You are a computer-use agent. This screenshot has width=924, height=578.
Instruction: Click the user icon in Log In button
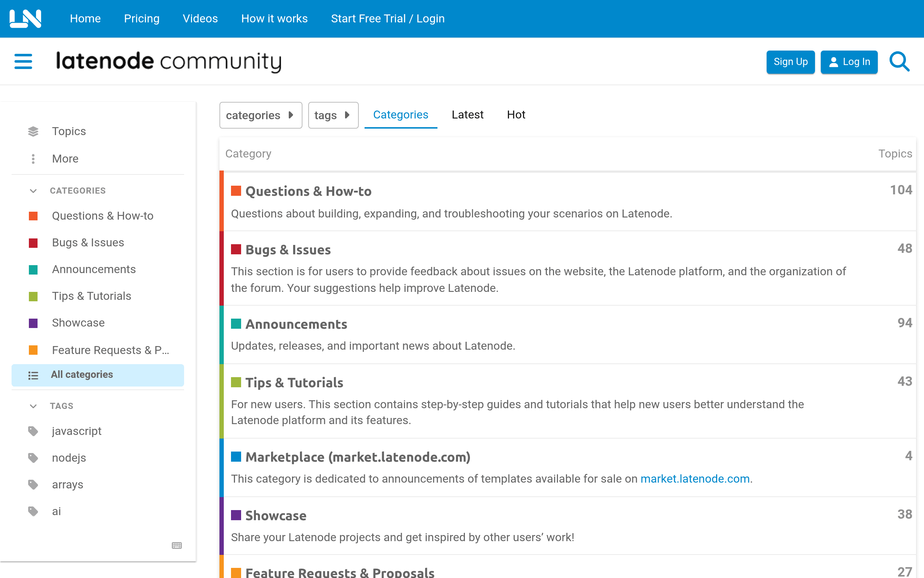tap(833, 62)
